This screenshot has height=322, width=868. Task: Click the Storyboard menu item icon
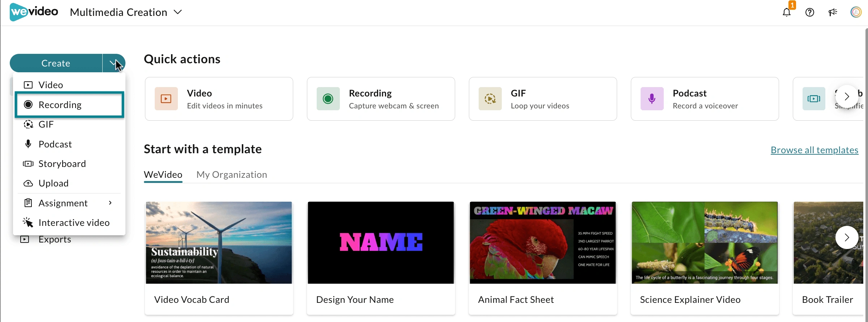pos(28,164)
